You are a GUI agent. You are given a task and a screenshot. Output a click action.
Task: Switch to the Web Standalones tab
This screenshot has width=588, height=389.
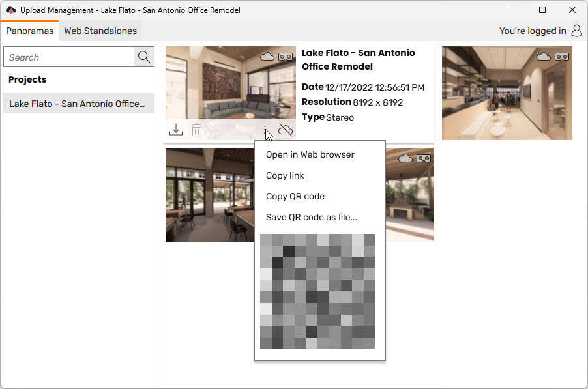pos(100,31)
